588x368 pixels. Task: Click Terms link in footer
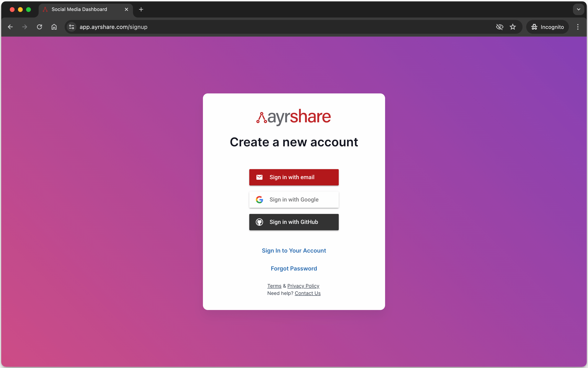(x=274, y=286)
